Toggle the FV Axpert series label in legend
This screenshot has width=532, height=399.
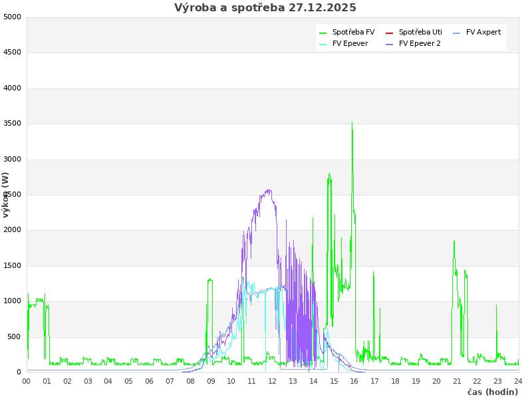pos(483,33)
